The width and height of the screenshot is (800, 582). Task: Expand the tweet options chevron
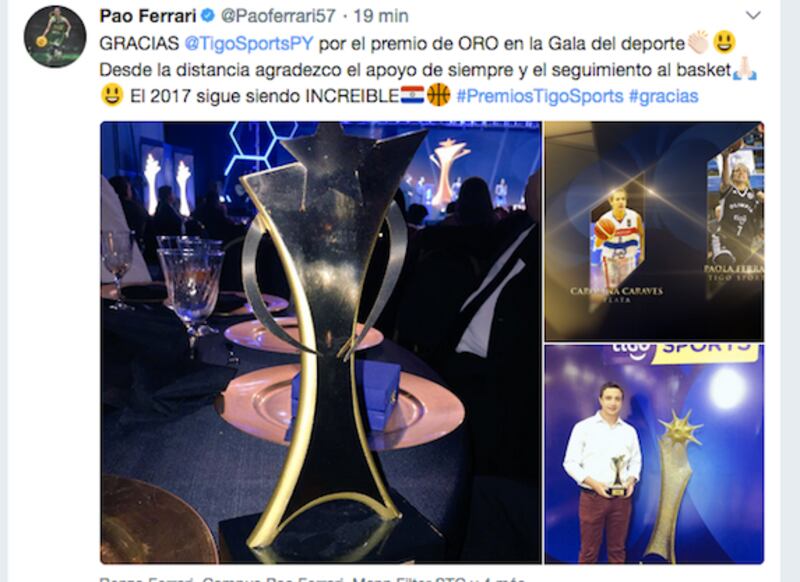point(753,15)
